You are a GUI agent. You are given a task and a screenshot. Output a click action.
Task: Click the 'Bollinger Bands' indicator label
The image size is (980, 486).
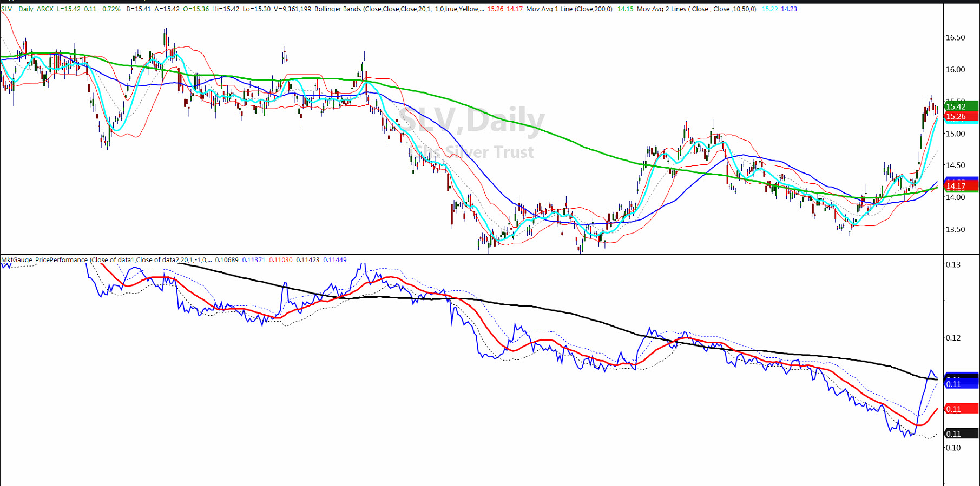tap(338, 9)
